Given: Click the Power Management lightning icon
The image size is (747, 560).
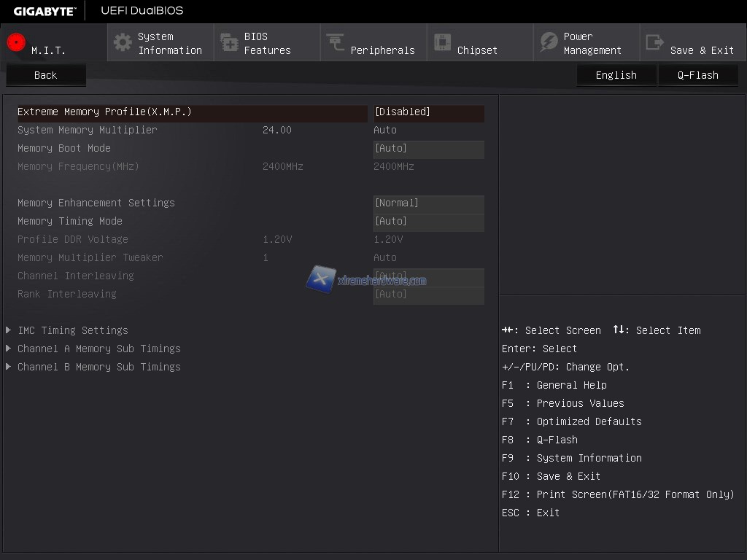Looking at the screenshot, I should pos(549,42).
